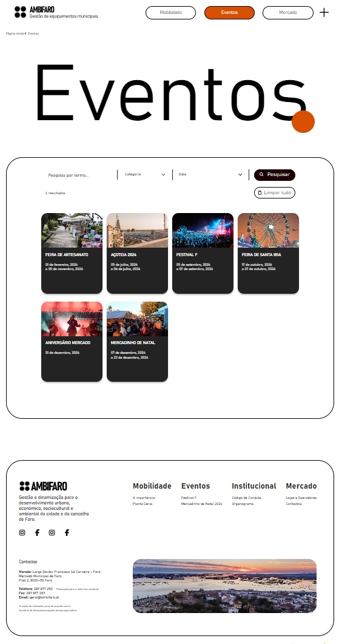Open the Feira de Artesanato event card

point(72,253)
